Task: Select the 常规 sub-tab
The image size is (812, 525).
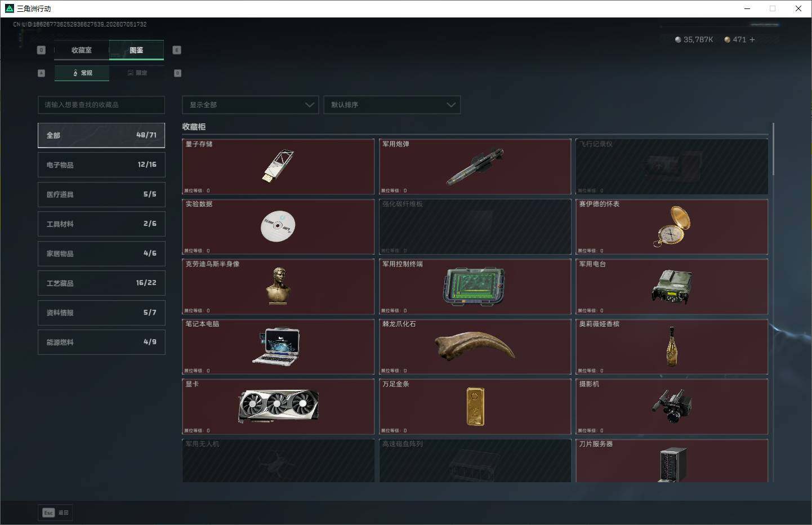Action: pos(82,73)
